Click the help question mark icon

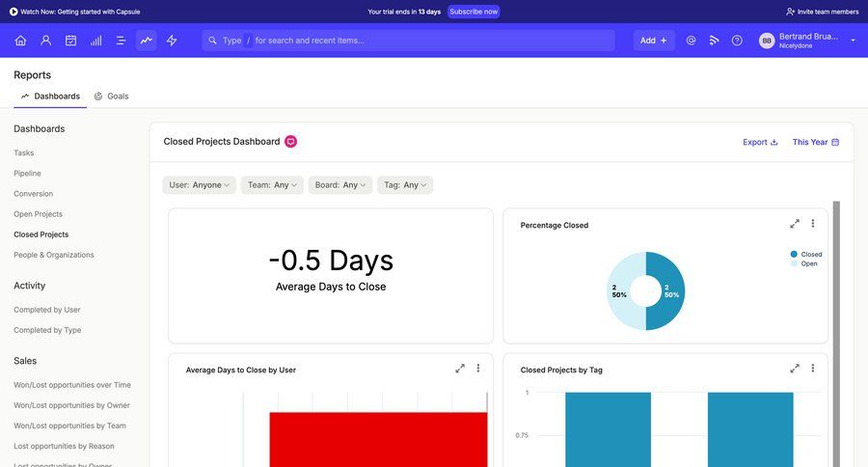pyautogui.click(x=737, y=41)
